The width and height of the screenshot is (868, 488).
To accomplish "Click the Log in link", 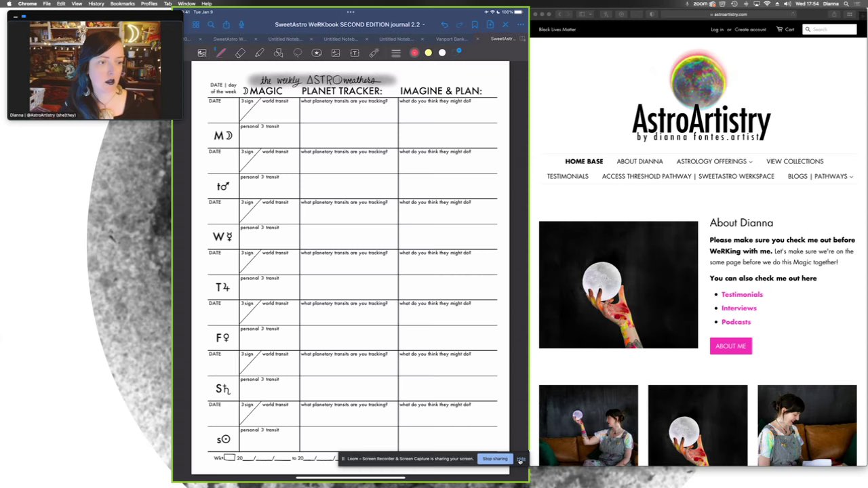I will click(717, 30).
